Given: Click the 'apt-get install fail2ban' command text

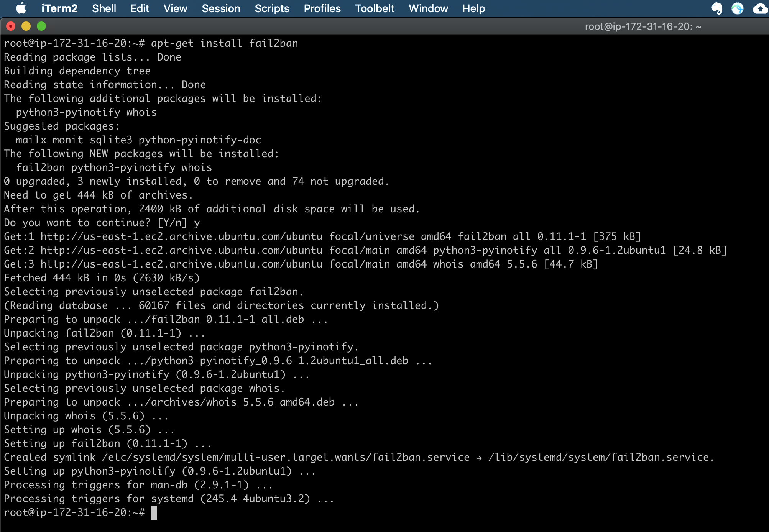Looking at the screenshot, I should point(224,43).
